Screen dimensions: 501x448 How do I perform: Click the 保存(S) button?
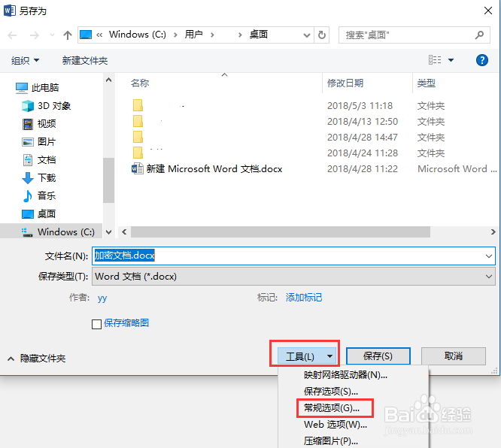tap(378, 356)
